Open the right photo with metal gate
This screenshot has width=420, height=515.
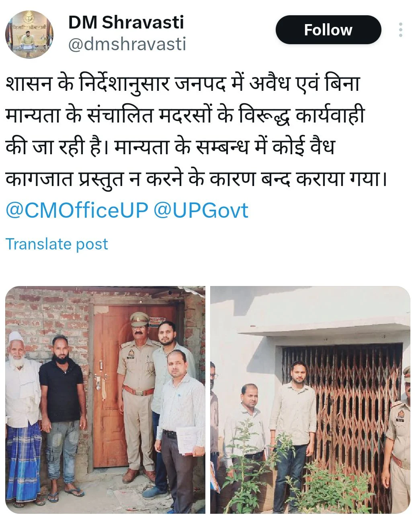(x=310, y=400)
